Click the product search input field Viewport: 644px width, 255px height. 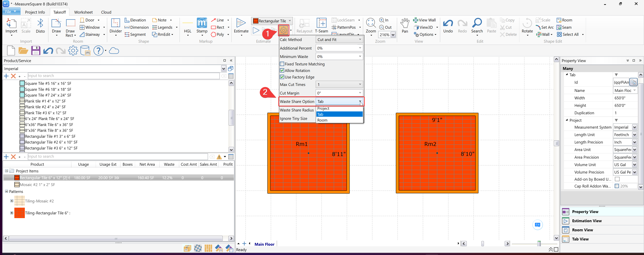click(x=123, y=76)
